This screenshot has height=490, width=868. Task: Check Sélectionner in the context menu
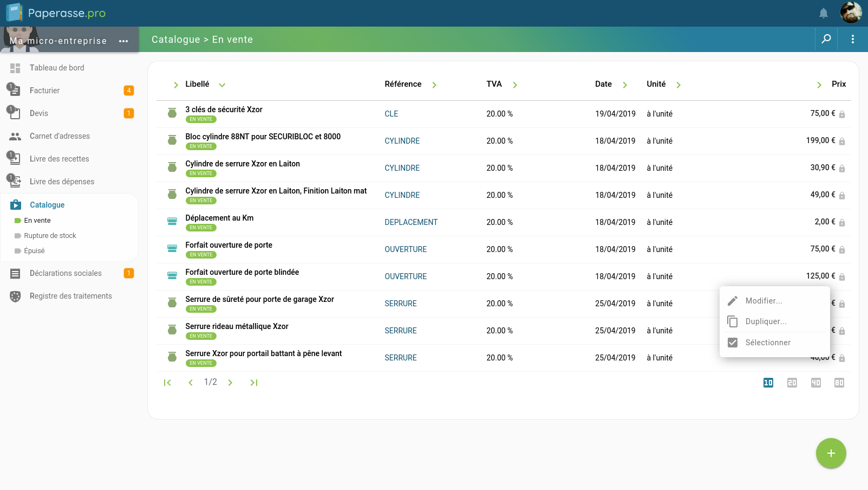click(x=733, y=343)
